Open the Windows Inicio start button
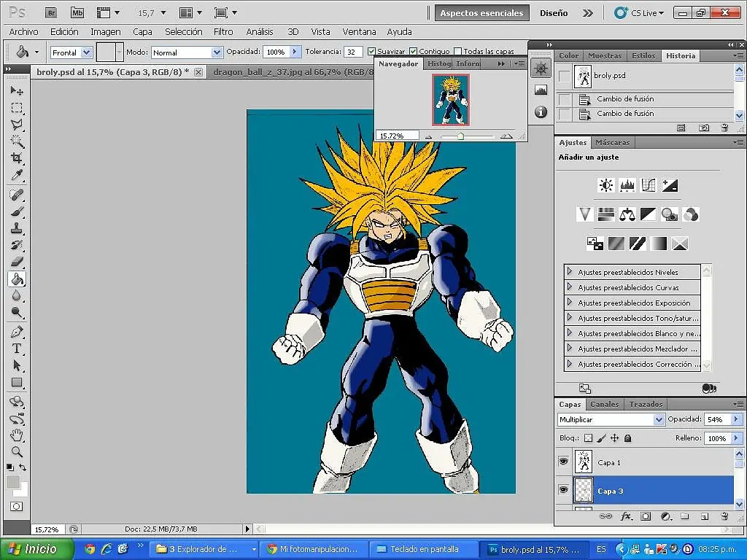Viewport: 747px width, 560px height. (37, 549)
